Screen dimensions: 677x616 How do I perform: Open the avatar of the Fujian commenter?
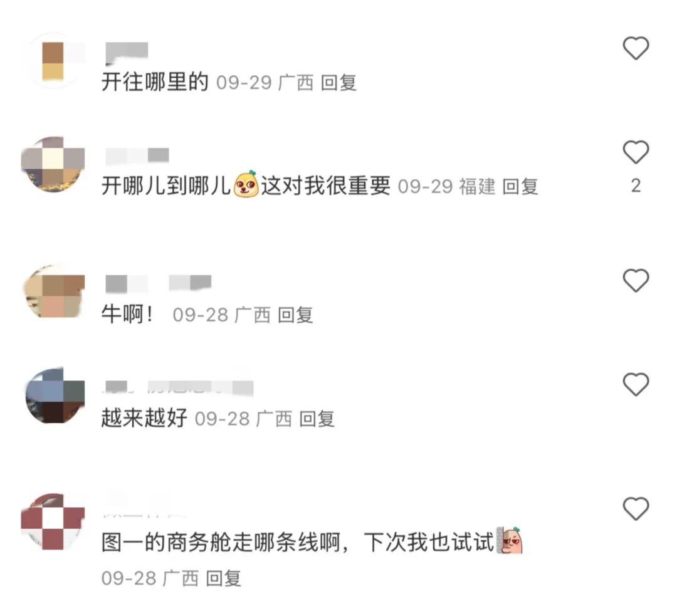pos(53,164)
